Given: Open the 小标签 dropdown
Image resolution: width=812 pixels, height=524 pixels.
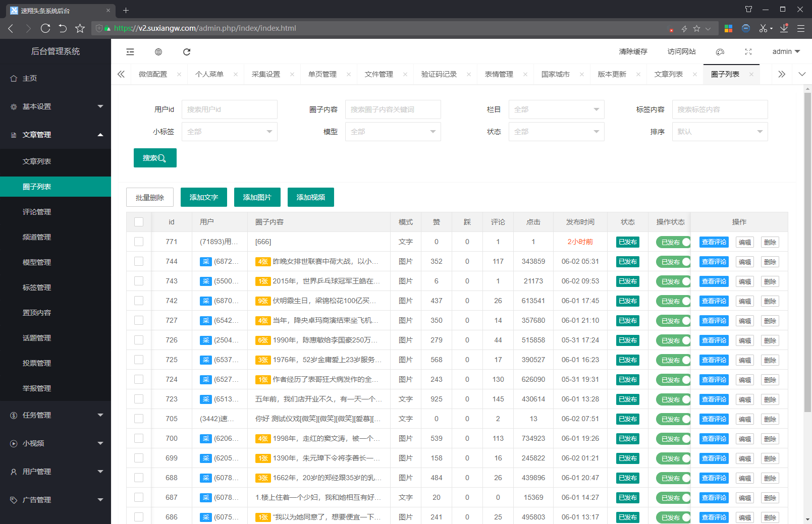Looking at the screenshot, I should tap(229, 132).
